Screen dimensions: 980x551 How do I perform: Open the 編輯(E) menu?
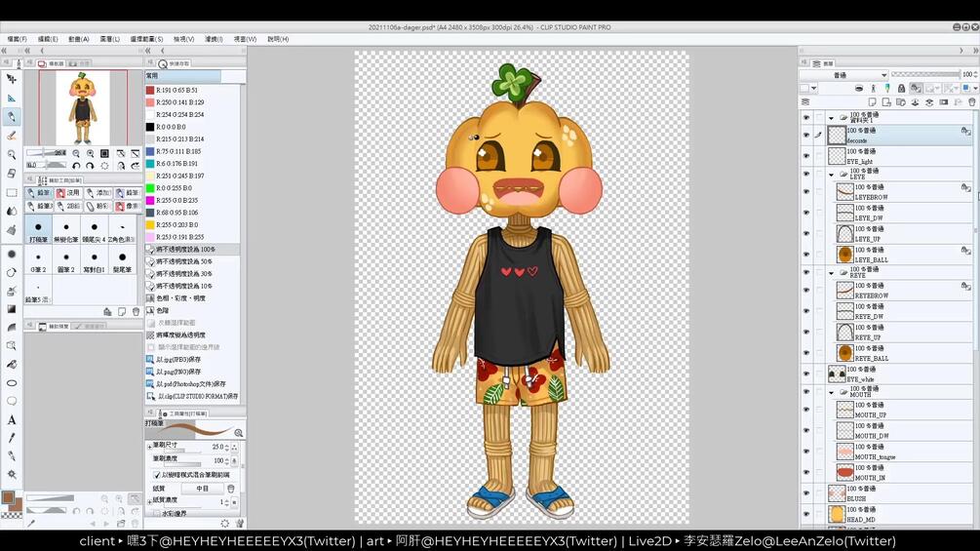48,39
